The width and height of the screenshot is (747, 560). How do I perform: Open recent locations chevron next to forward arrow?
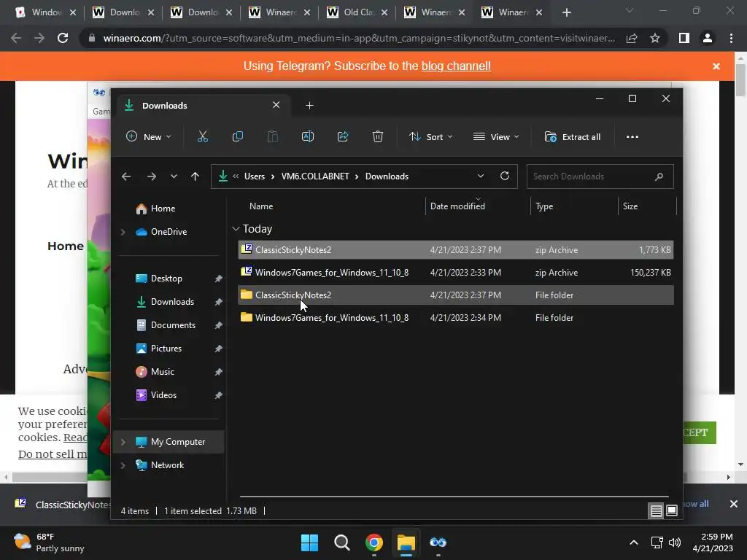pyautogui.click(x=174, y=176)
